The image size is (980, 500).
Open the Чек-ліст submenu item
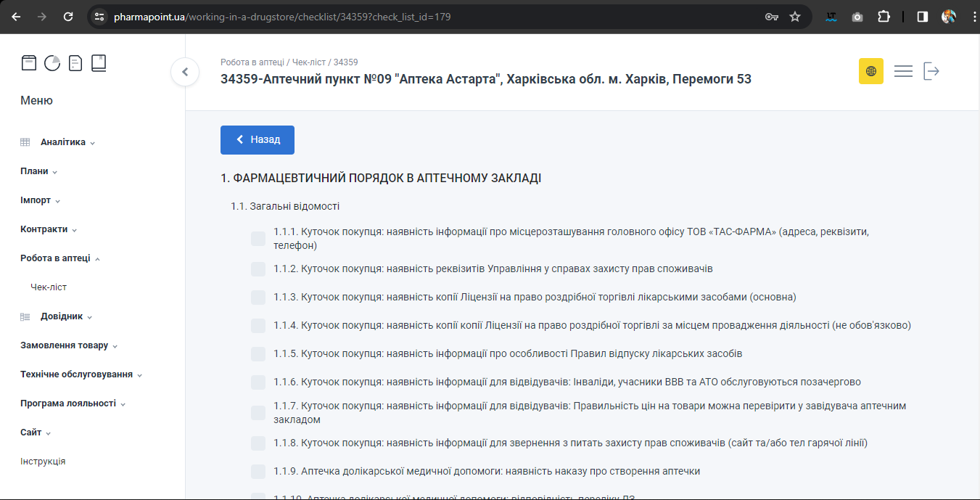[49, 287]
